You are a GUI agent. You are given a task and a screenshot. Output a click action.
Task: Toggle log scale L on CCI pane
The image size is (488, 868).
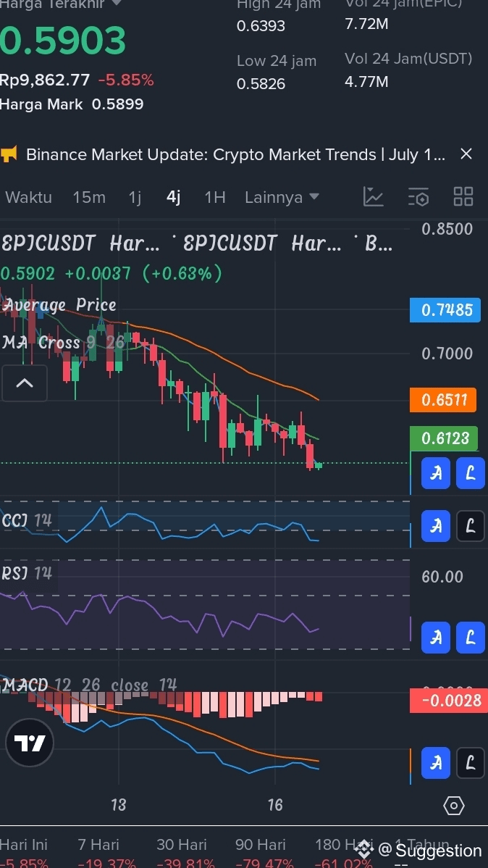click(x=471, y=525)
